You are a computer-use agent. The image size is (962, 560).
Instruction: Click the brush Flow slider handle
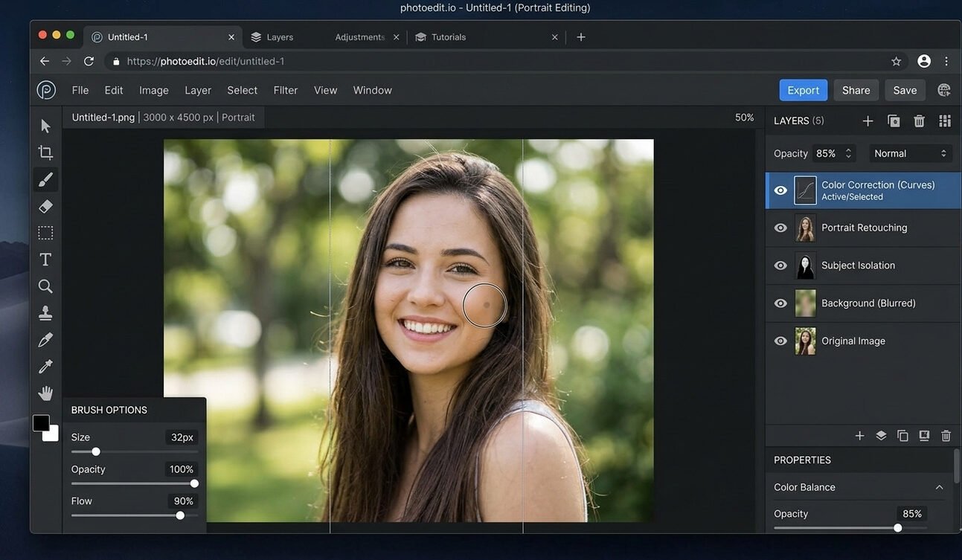click(180, 515)
